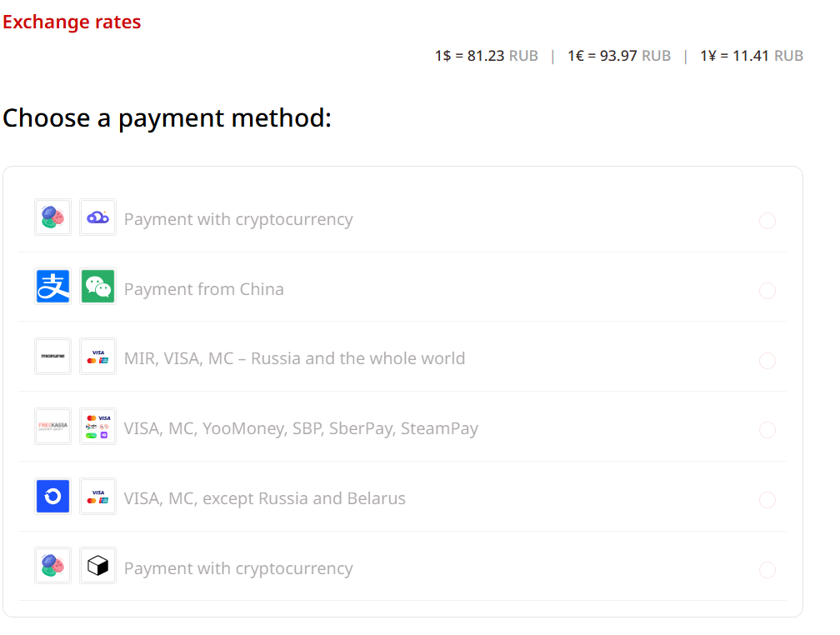Viewport: 840px width, 635px height.
Task: Select the MIR, VISA, MC radio button
Action: (x=767, y=361)
